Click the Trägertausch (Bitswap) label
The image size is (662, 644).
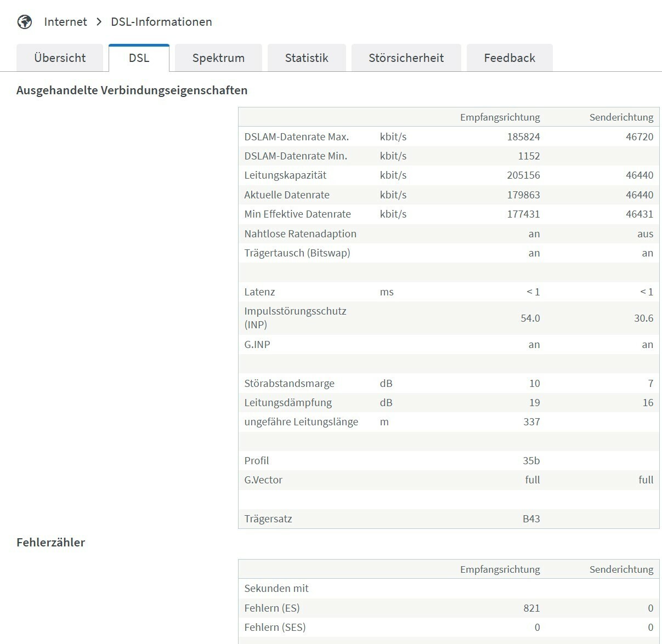pyautogui.click(x=297, y=253)
